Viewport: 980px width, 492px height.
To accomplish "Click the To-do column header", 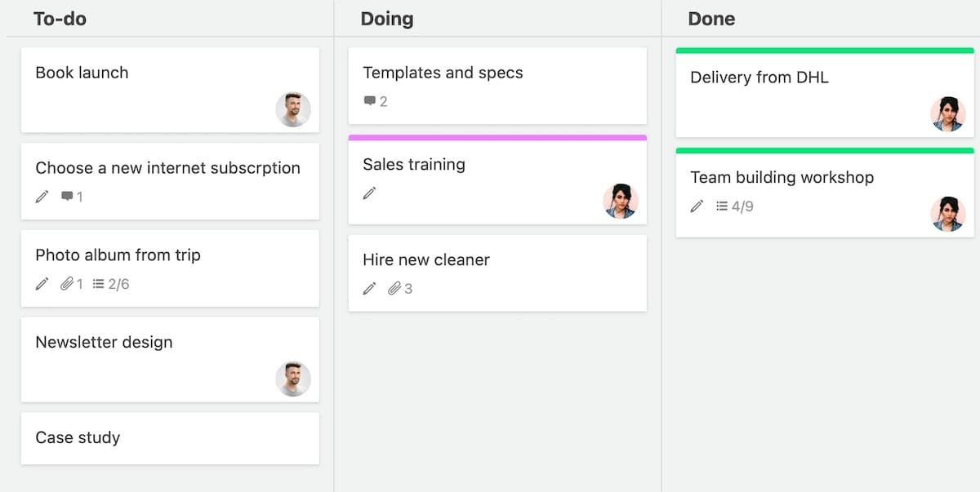I will coord(60,19).
